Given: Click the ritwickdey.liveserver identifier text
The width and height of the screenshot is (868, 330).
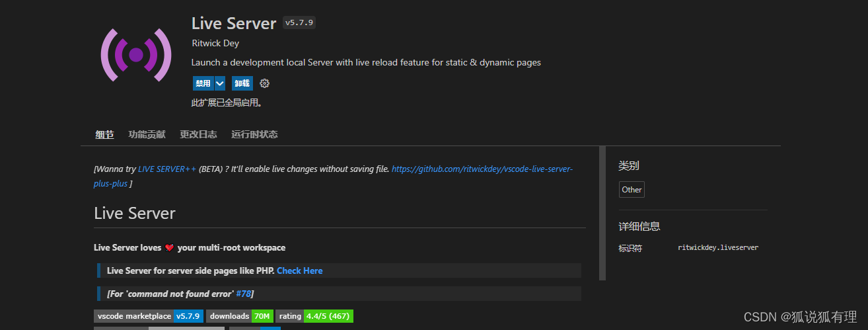Looking at the screenshot, I should coord(718,248).
